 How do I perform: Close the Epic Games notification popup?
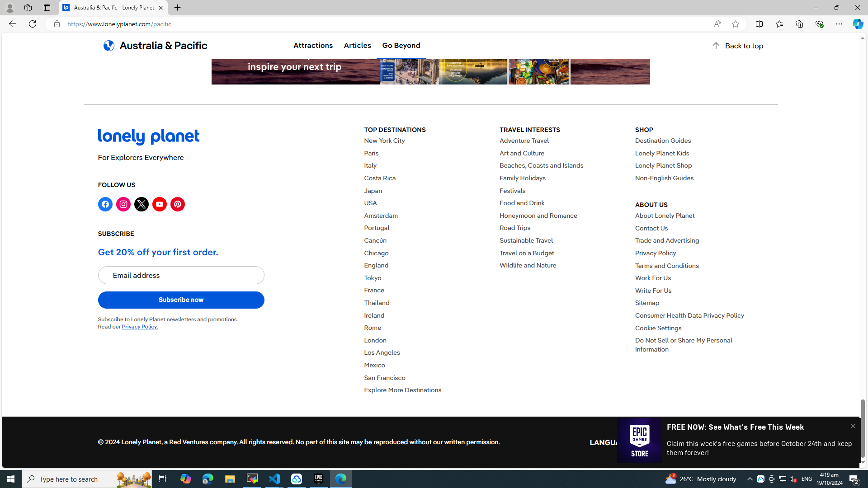(853, 426)
